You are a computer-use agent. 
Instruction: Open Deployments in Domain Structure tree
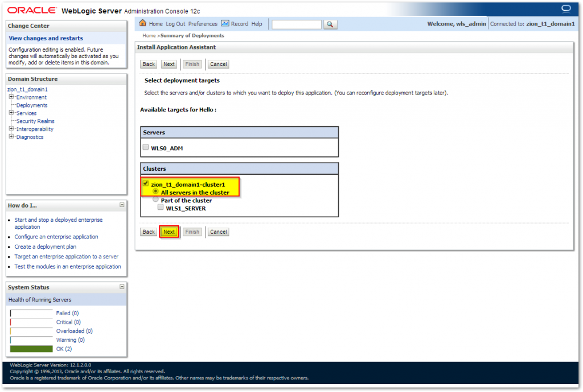tap(32, 105)
